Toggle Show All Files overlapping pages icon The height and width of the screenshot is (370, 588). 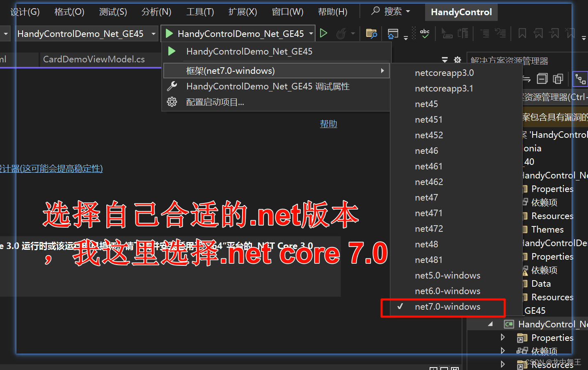(558, 79)
